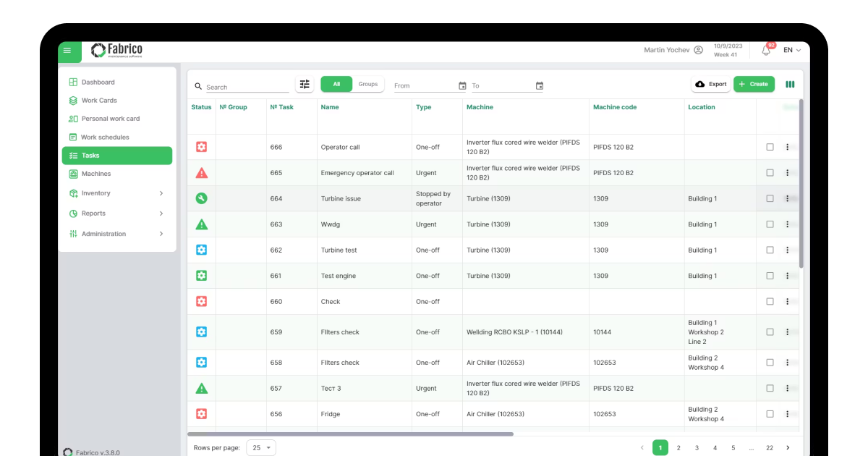Open three-dot menu for task 658 row
The image size is (868, 456).
click(788, 363)
